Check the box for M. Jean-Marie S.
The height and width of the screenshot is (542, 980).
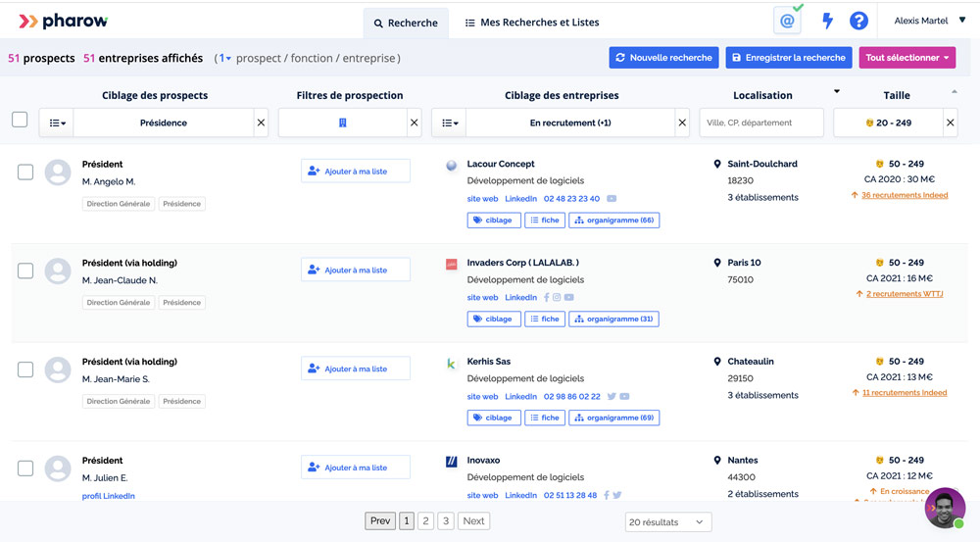(25, 370)
